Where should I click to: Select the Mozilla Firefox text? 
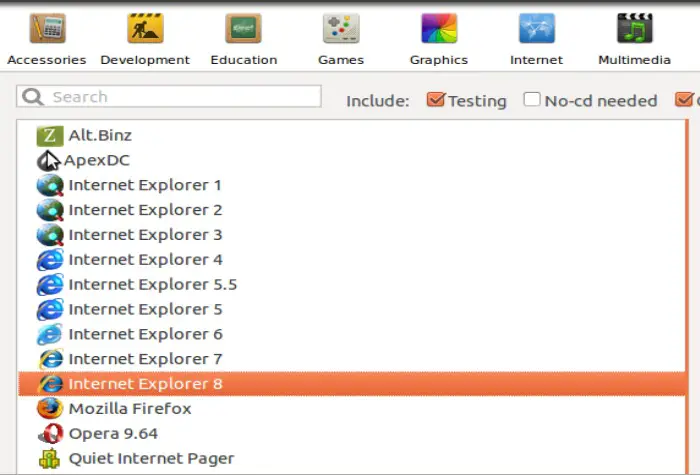pyautogui.click(x=130, y=409)
